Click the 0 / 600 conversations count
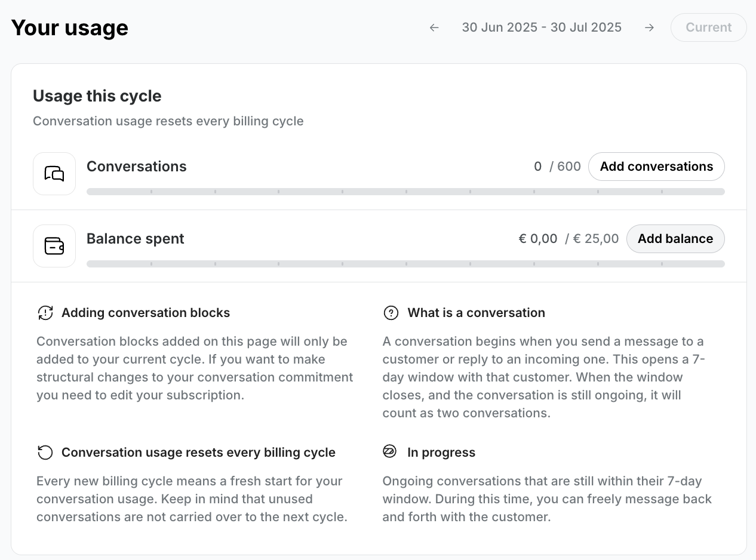Image resolution: width=756 pixels, height=560 pixels. [557, 167]
